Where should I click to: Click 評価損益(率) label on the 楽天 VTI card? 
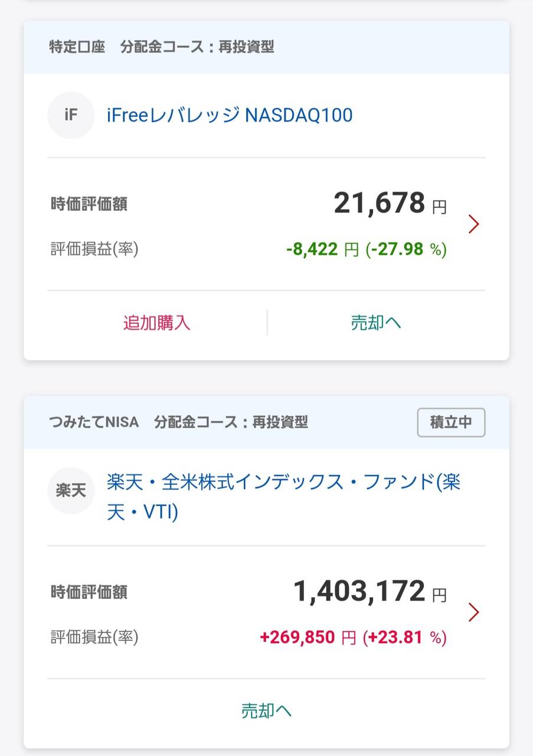94,637
